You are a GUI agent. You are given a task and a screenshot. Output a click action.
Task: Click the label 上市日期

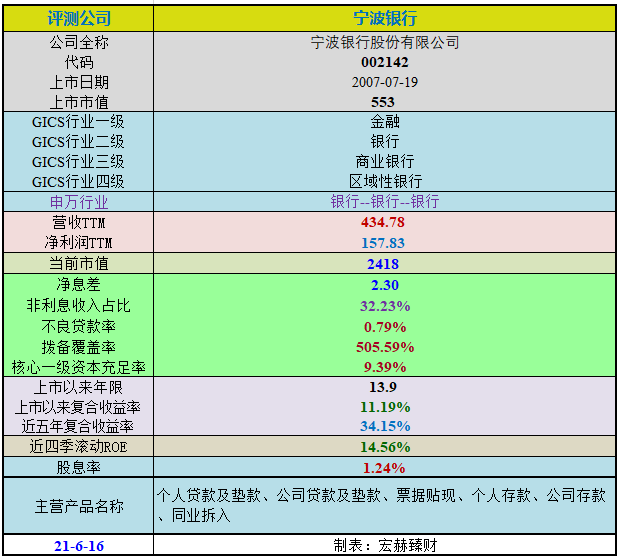coord(79,82)
